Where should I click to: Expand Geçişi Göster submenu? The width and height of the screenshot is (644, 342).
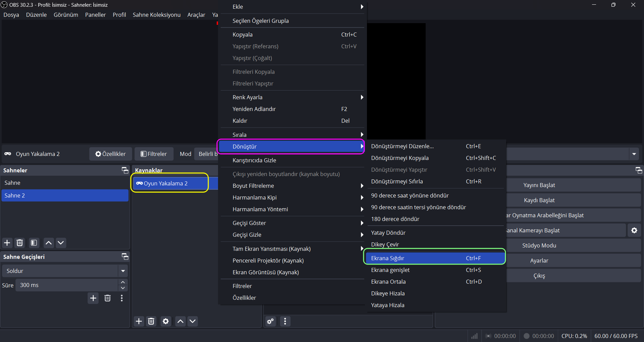(292, 223)
